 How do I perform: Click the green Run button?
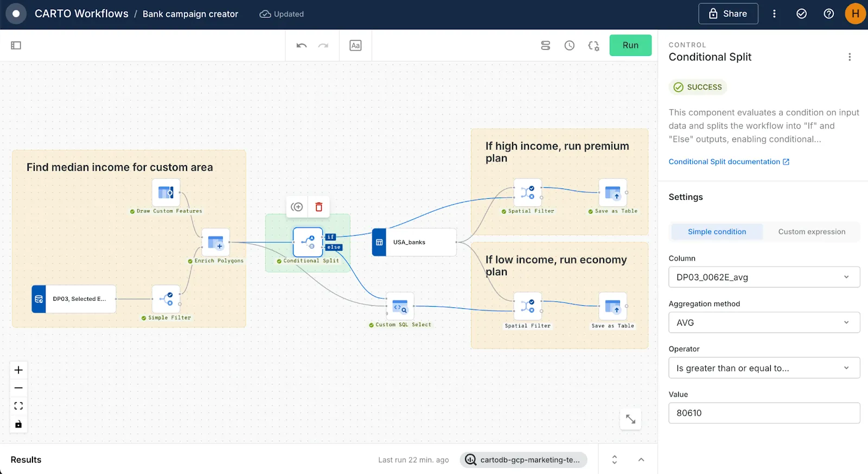(630, 46)
